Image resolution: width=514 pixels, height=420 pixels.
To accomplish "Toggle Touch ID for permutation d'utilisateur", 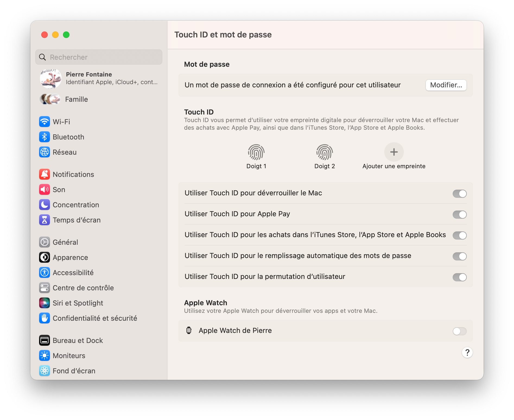I will (x=459, y=277).
